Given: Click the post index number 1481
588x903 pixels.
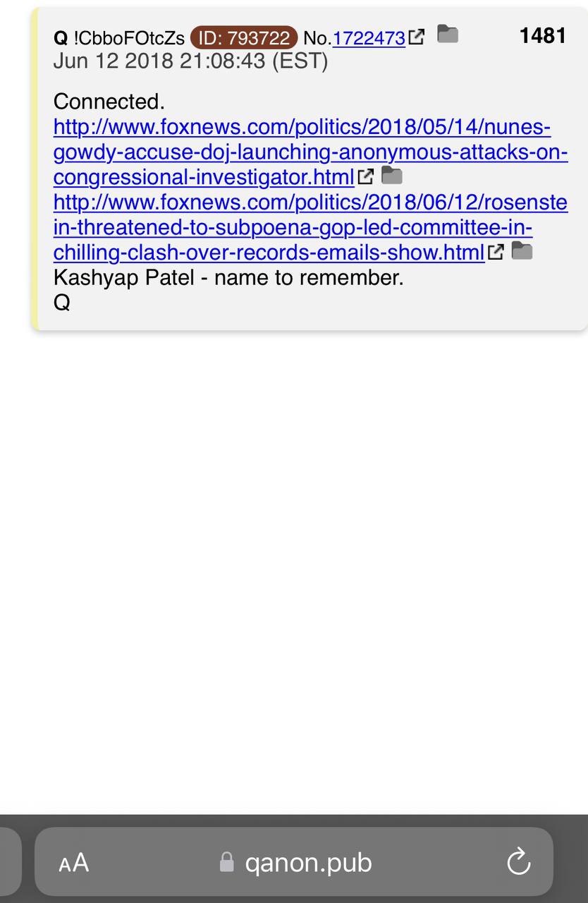Looking at the screenshot, I should pyautogui.click(x=543, y=35).
